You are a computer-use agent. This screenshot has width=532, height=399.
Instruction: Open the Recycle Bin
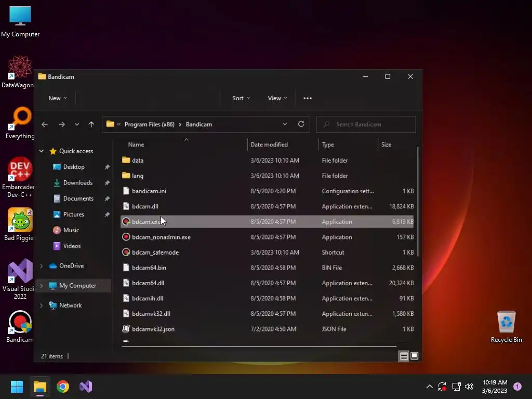click(506, 327)
